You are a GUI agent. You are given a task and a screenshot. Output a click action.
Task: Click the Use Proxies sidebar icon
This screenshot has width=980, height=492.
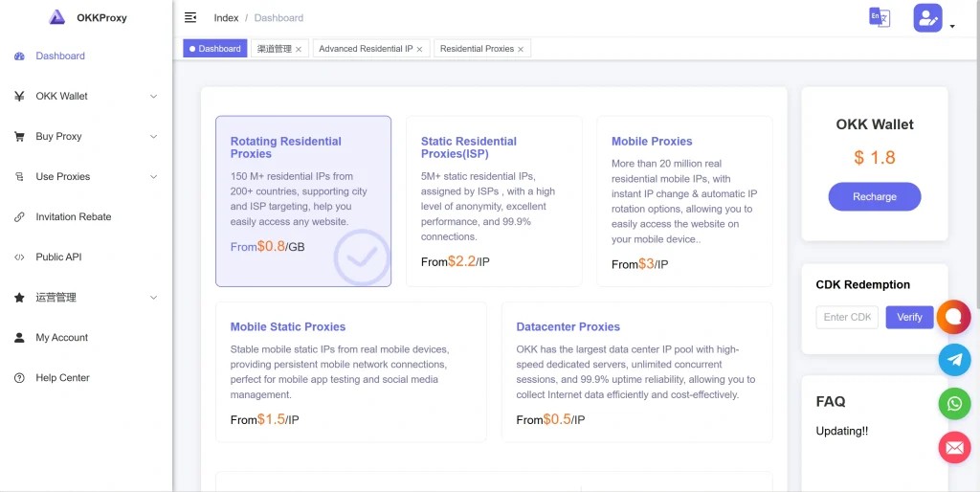tap(19, 177)
